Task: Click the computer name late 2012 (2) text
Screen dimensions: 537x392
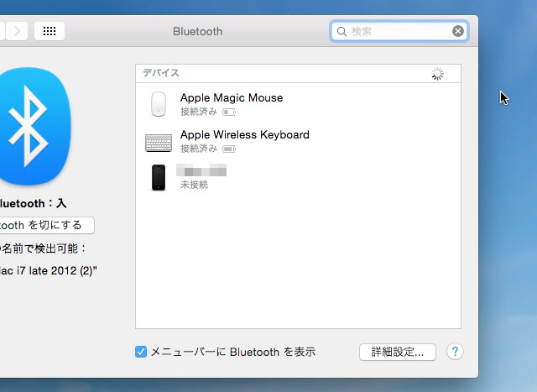Action: 48,270
